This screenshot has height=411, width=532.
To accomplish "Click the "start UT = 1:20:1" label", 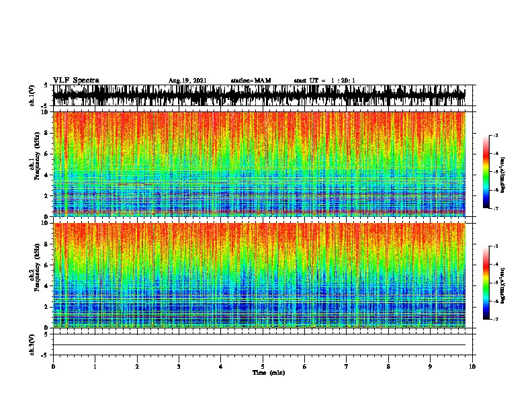I will click(324, 81).
